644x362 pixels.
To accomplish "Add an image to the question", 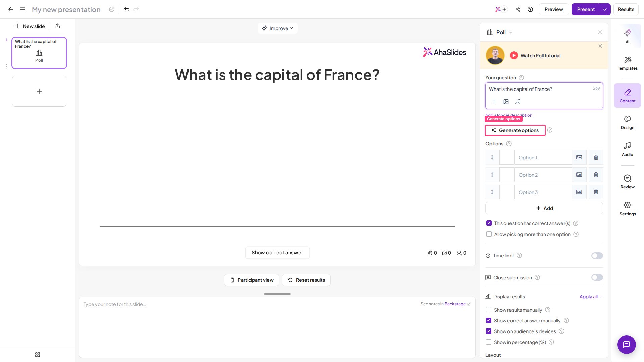I will tap(506, 102).
